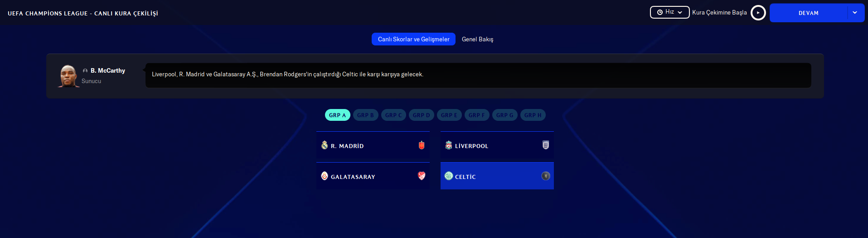
Task: Click the Galatasaray club crest
Action: 325,176
